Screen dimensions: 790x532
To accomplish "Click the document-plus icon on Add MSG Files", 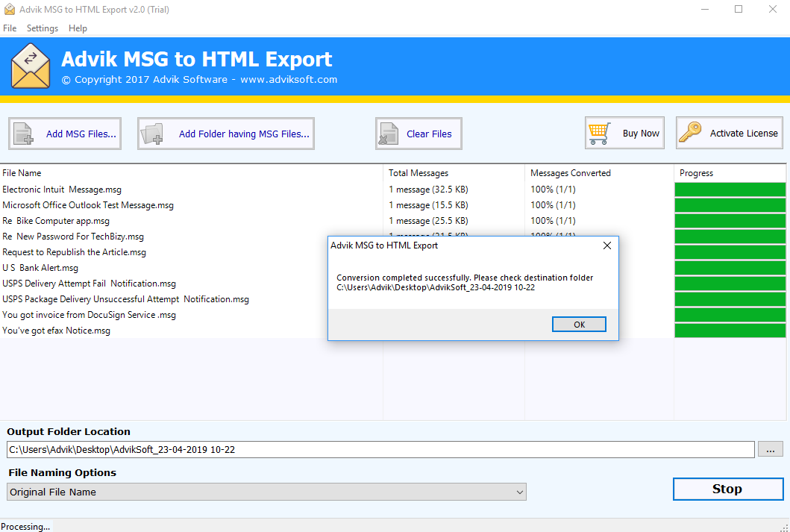I will pyautogui.click(x=23, y=134).
